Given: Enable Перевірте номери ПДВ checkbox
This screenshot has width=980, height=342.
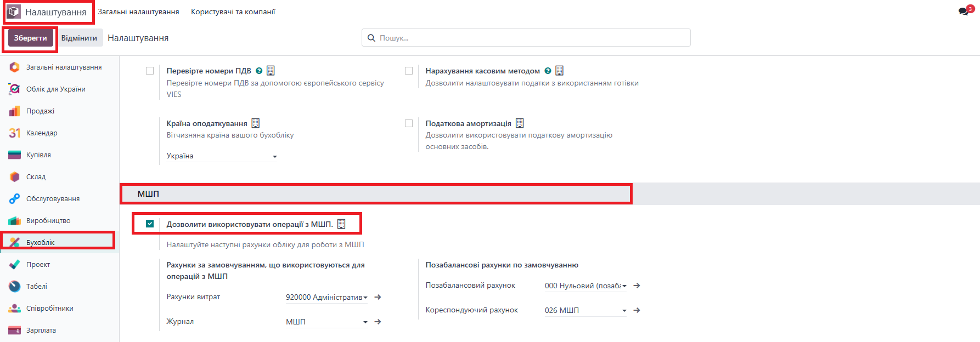Looking at the screenshot, I should tap(150, 71).
